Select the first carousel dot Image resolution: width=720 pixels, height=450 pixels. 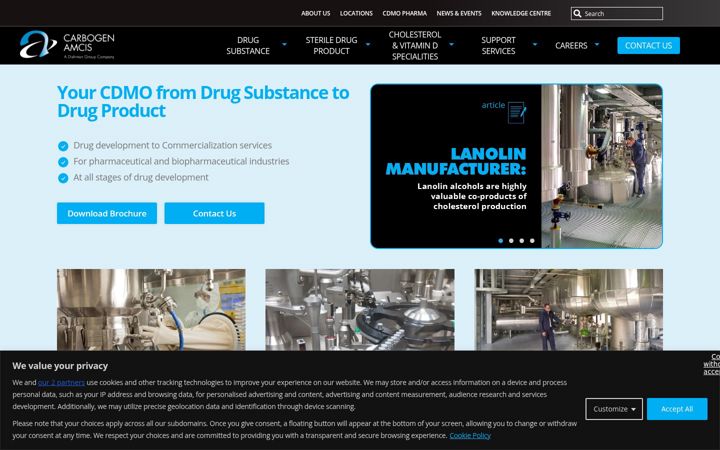coord(501,241)
